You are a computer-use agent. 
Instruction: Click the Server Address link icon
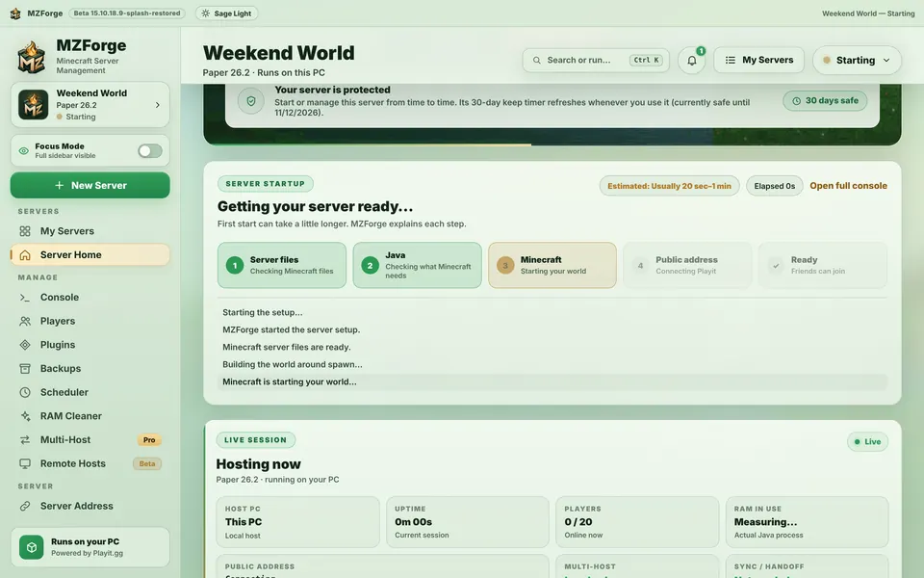pyautogui.click(x=25, y=506)
